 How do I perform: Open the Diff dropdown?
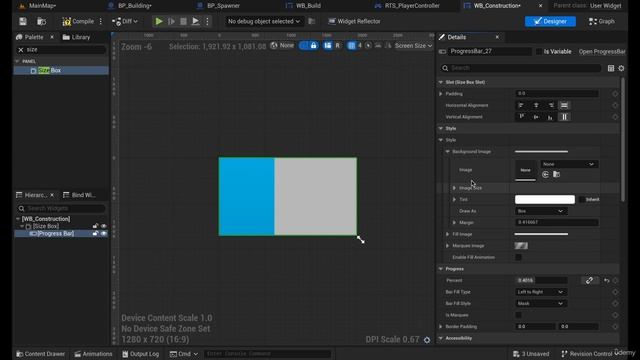(125, 21)
